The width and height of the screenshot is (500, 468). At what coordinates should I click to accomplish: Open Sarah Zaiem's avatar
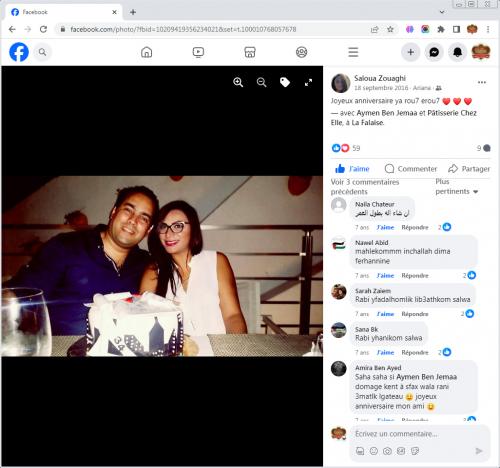pyautogui.click(x=339, y=292)
